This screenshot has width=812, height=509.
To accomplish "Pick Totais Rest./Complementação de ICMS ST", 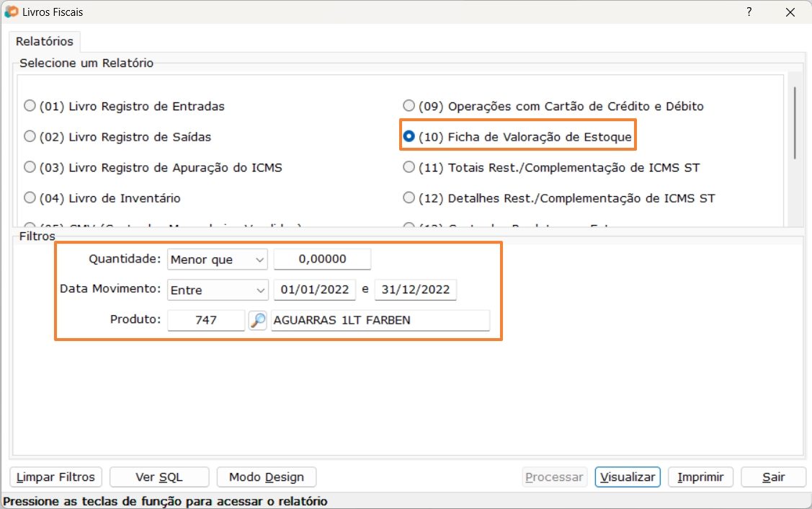I will tap(409, 167).
